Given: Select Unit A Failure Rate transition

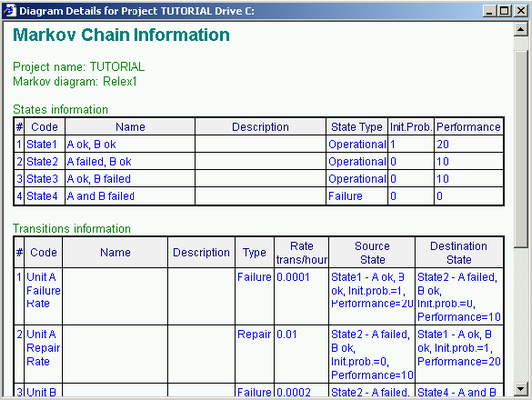Looking at the screenshot, I should pyautogui.click(x=43, y=291).
